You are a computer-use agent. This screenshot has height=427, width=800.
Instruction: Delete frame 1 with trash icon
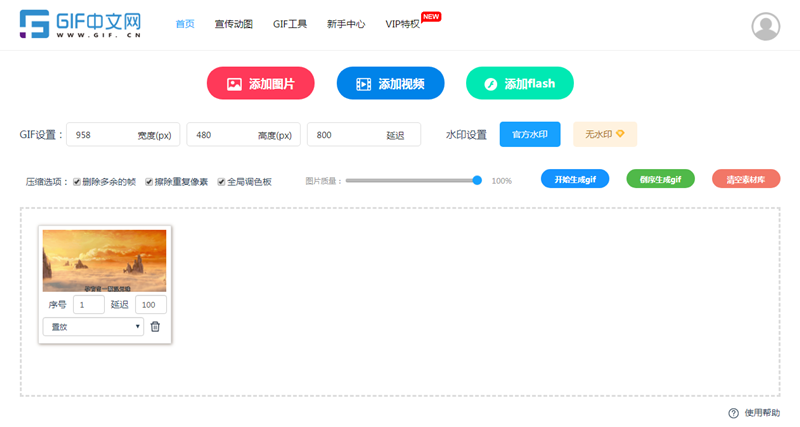click(x=155, y=326)
